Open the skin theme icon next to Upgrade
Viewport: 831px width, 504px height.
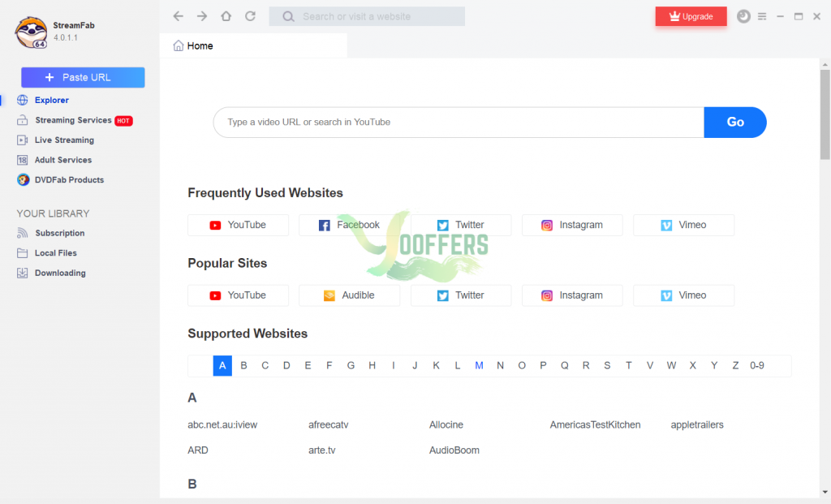(743, 16)
